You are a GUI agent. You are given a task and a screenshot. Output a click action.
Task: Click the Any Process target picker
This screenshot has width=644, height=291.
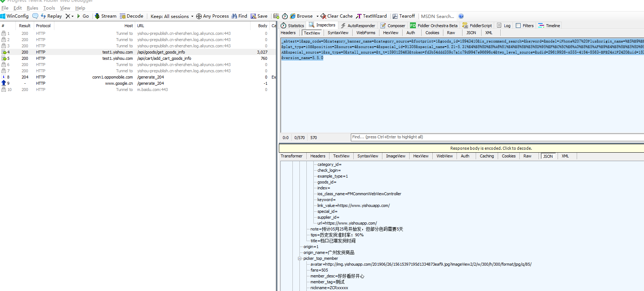point(212,16)
